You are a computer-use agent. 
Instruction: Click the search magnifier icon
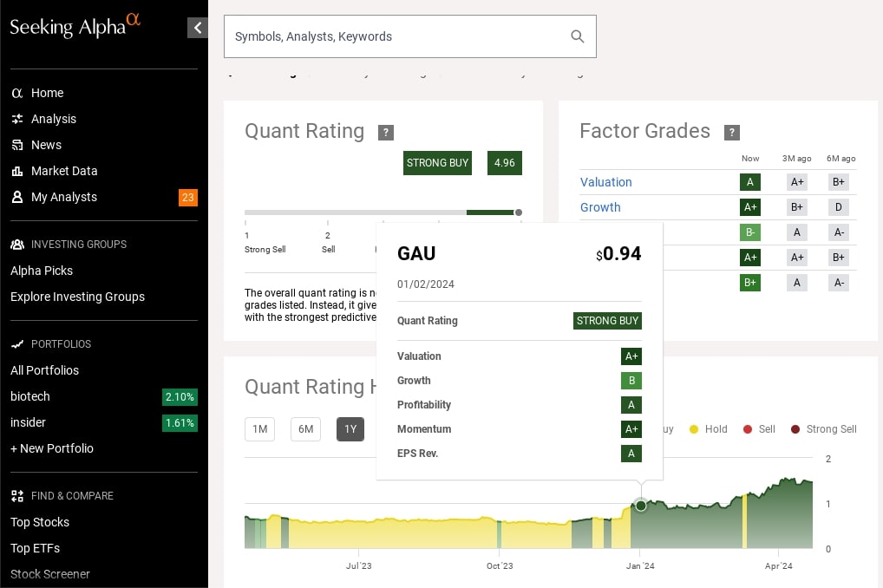click(577, 36)
